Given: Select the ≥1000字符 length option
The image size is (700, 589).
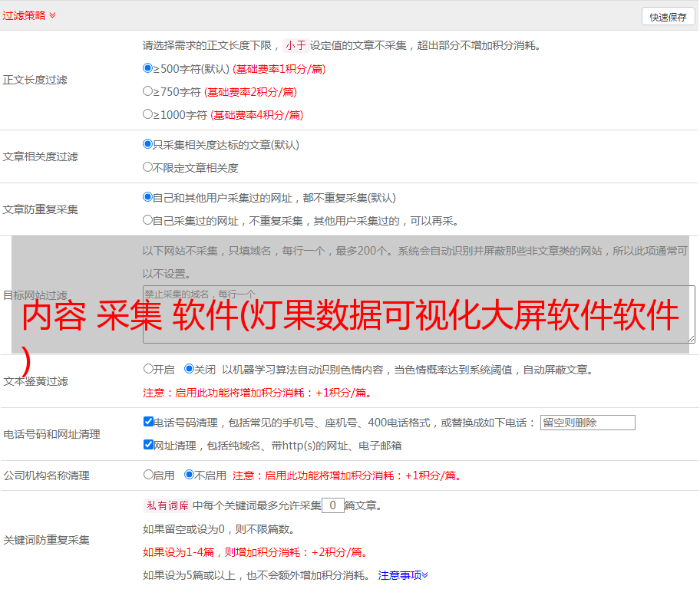Looking at the screenshot, I should (x=148, y=114).
